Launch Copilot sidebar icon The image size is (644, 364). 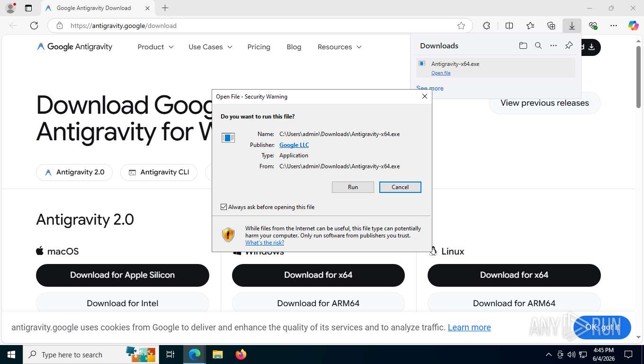pyautogui.click(x=634, y=26)
